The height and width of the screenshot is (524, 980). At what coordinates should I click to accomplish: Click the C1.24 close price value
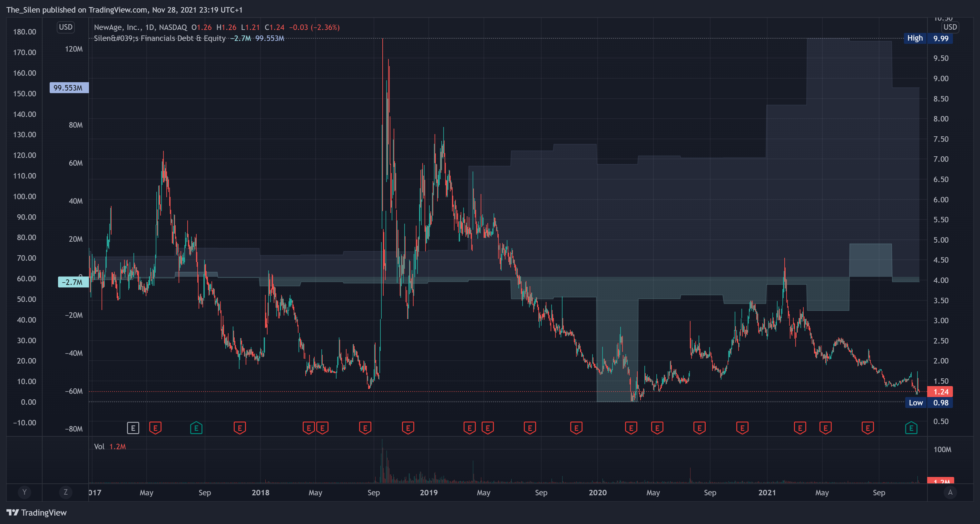click(x=274, y=27)
